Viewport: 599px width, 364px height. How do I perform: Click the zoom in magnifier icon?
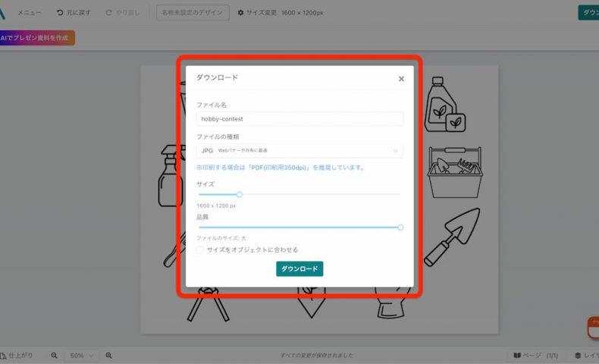click(x=109, y=355)
